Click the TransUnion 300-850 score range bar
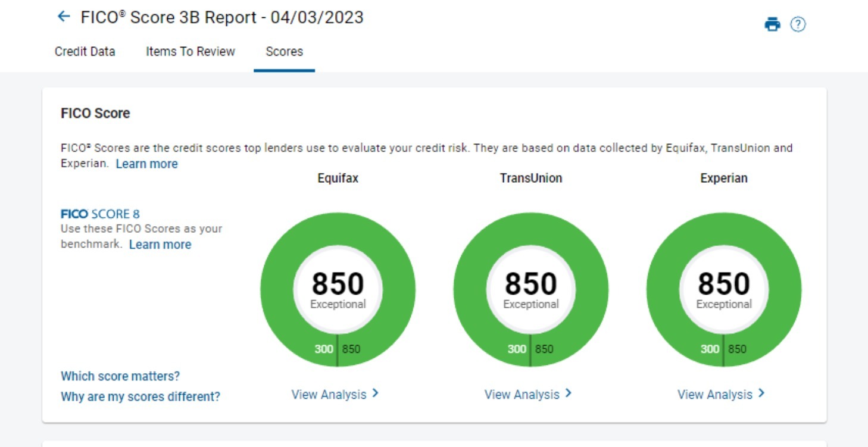868x447 pixels. [x=531, y=349]
